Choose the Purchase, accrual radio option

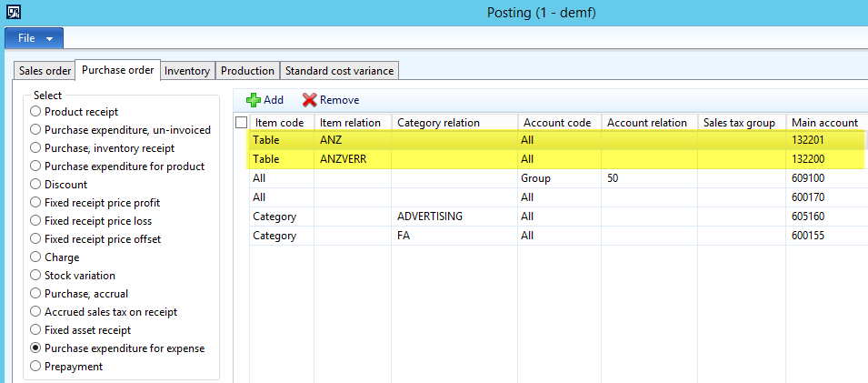[x=35, y=294]
